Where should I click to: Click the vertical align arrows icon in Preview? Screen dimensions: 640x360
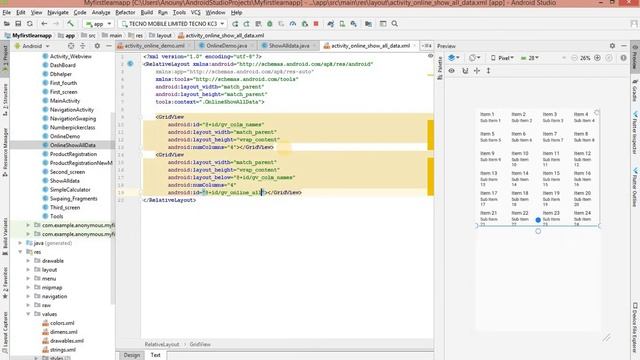[488, 71]
